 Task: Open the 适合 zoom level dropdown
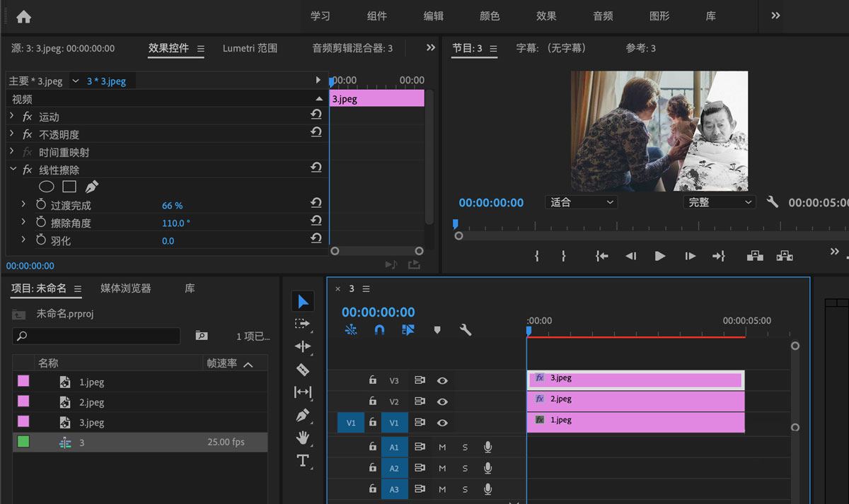580,202
